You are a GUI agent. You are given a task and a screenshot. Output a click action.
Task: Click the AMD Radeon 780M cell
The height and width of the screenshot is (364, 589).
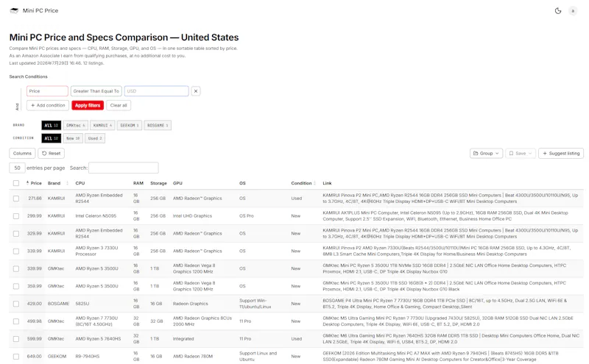[193, 357]
